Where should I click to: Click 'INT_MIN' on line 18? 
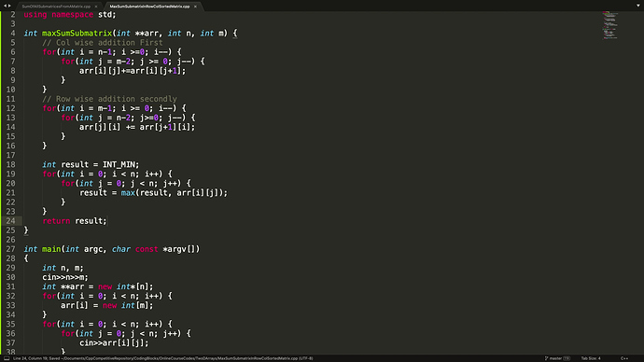[x=119, y=164]
